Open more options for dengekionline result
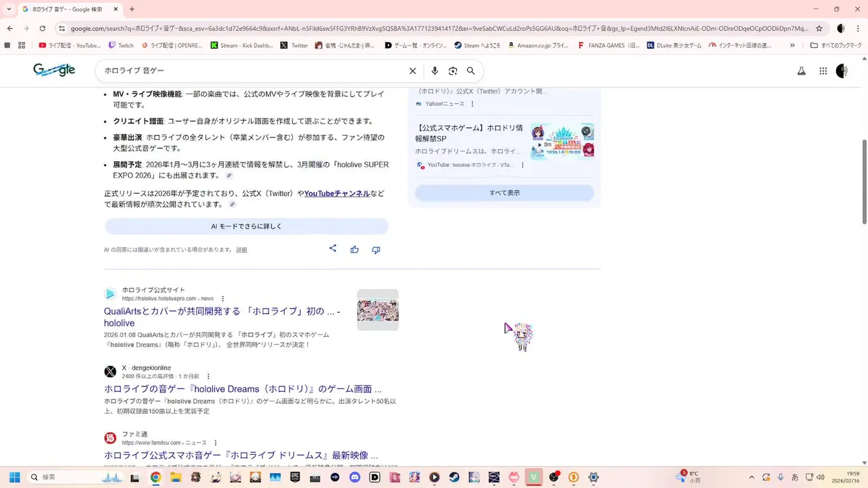 [x=208, y=376]
